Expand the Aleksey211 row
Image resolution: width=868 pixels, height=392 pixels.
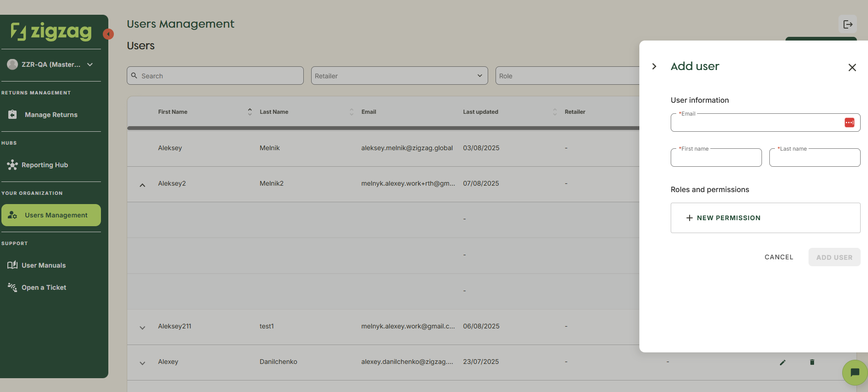click(x=142, y=328)
